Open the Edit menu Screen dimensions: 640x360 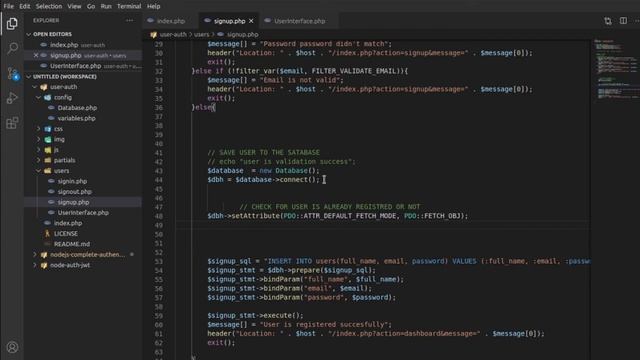24,6
